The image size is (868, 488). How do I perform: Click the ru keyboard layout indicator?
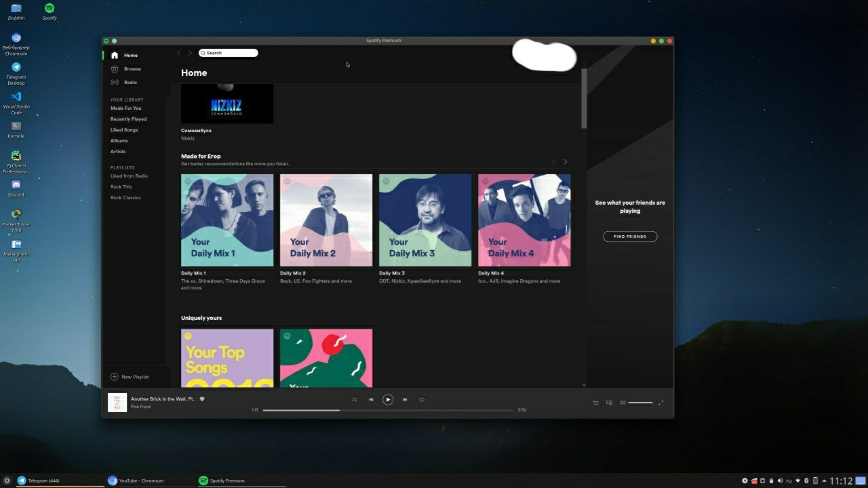point(789,481)
